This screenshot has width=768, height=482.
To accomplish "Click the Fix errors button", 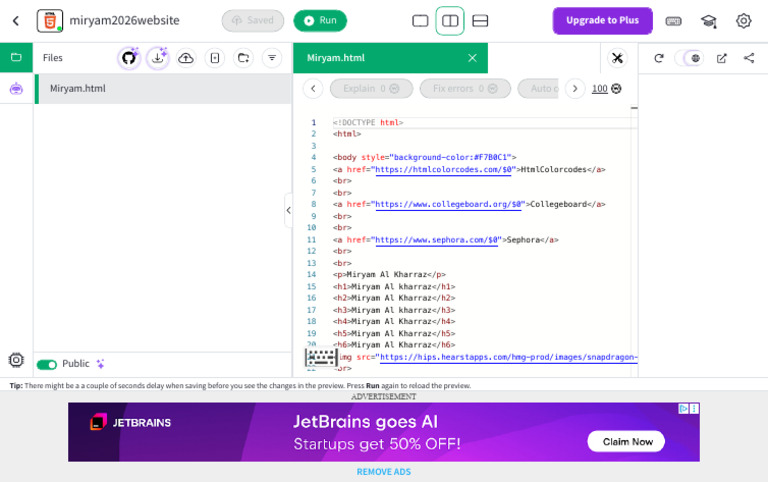I will 465,89.
